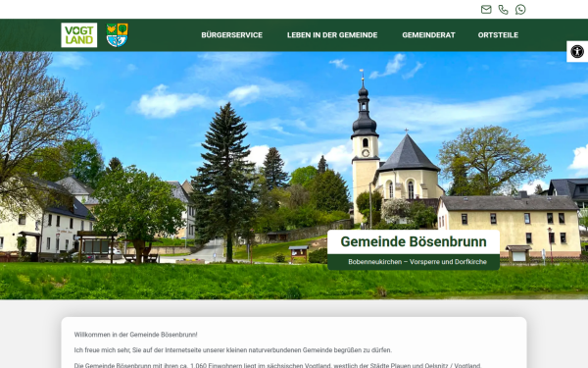This screenshot has width=588, height=368.
Task: Click the 'Willkommen in der Gemeinde Bösenbrunn!' text
Action: click(x=136, y=335)
